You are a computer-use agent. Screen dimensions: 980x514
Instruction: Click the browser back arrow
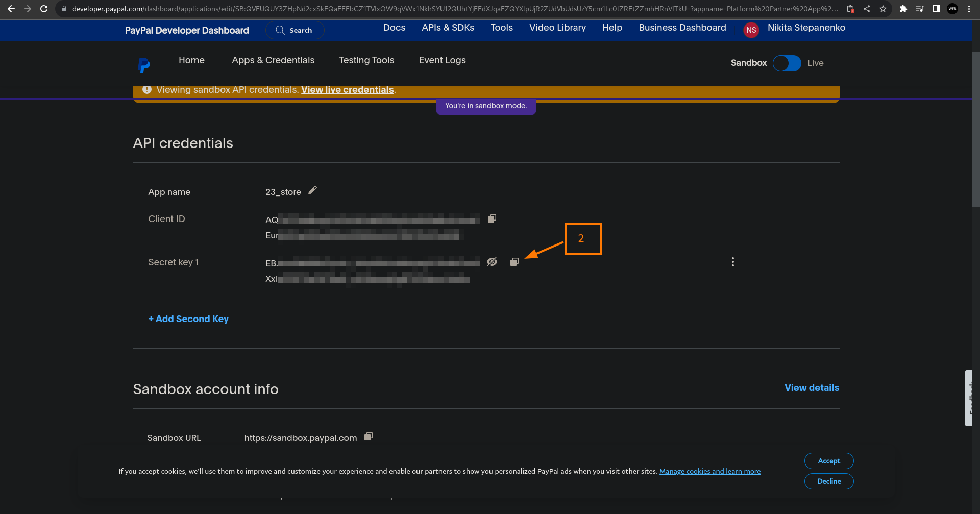tap(11, 9)
